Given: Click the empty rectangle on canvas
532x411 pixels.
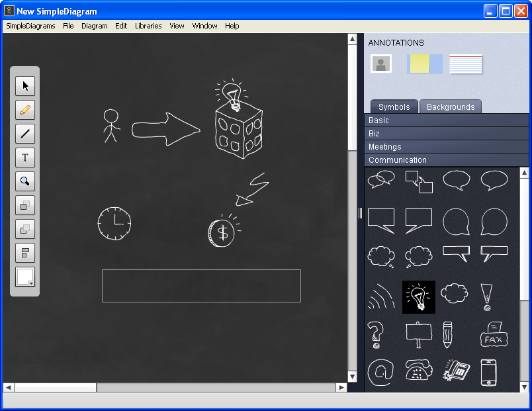Looking at the screenshot, I should (201, 286).
